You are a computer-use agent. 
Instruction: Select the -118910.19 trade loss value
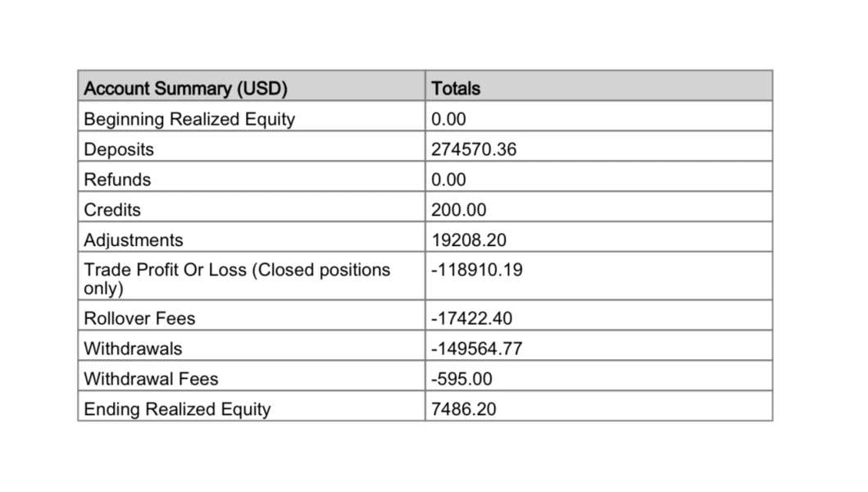coord(477,270)
